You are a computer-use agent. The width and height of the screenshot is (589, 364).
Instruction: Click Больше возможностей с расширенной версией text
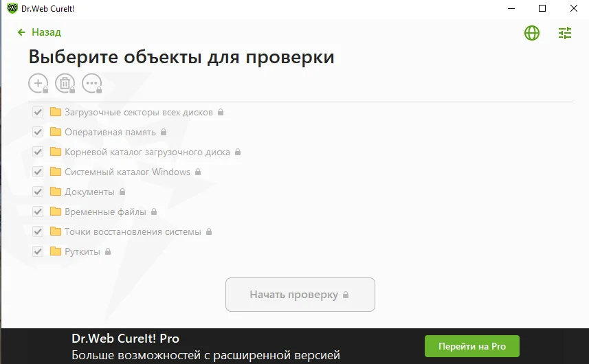(x=206, y=355)
